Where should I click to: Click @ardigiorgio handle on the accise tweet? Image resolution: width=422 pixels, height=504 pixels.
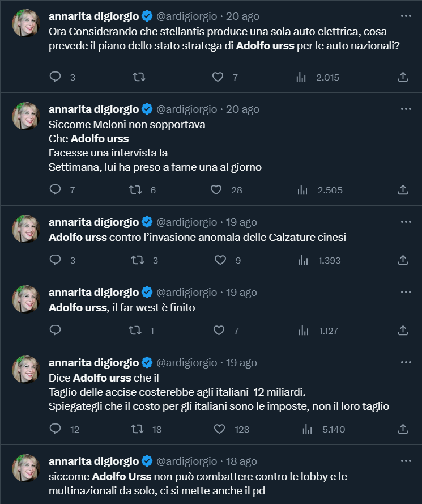186,363
